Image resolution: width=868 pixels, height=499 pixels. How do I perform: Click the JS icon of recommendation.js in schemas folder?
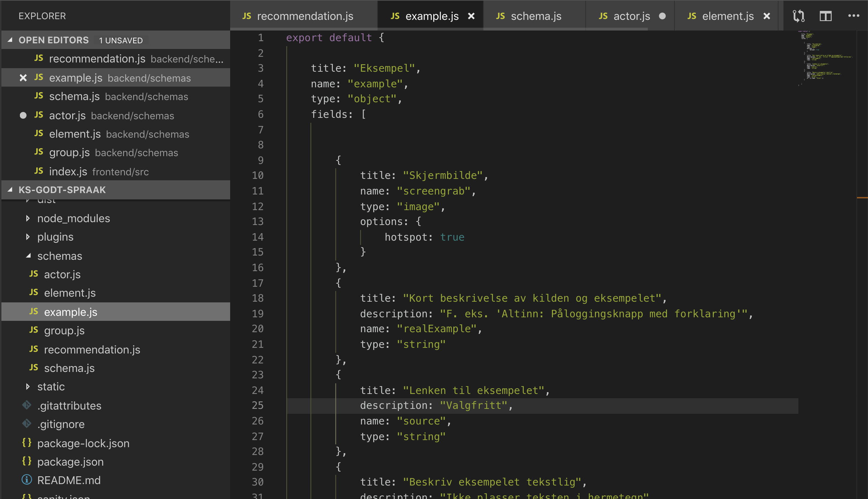point(34,349)
